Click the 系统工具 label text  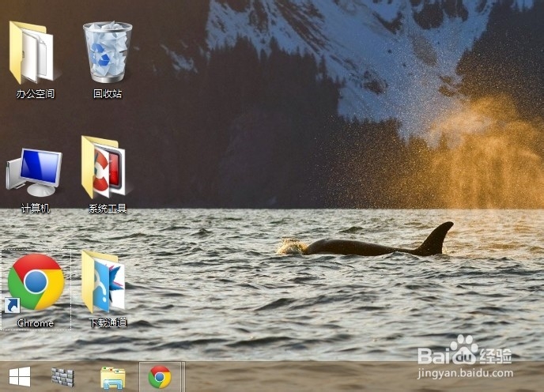(108, 208)
